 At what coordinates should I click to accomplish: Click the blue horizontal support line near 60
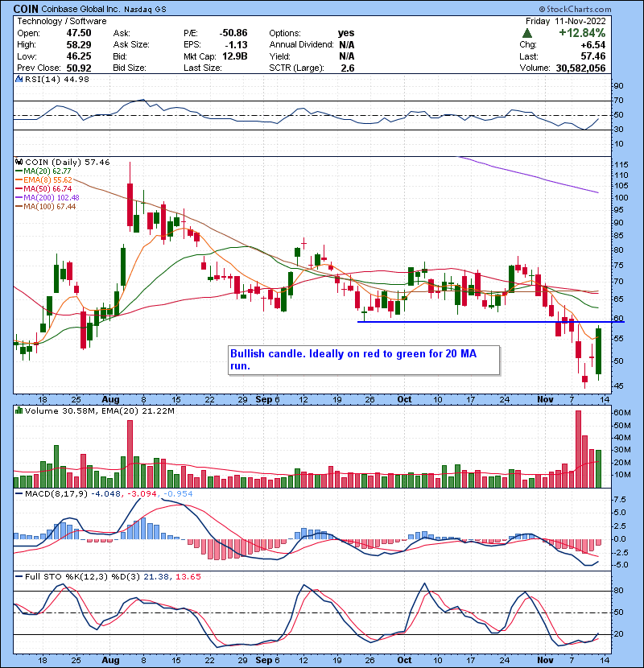pos(490,322)
